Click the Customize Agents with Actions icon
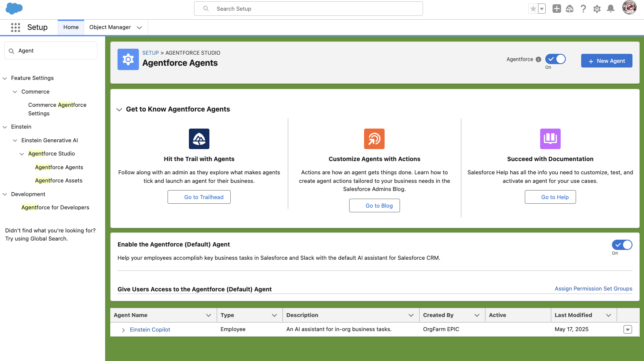The image size is (644, 361). 374,139
